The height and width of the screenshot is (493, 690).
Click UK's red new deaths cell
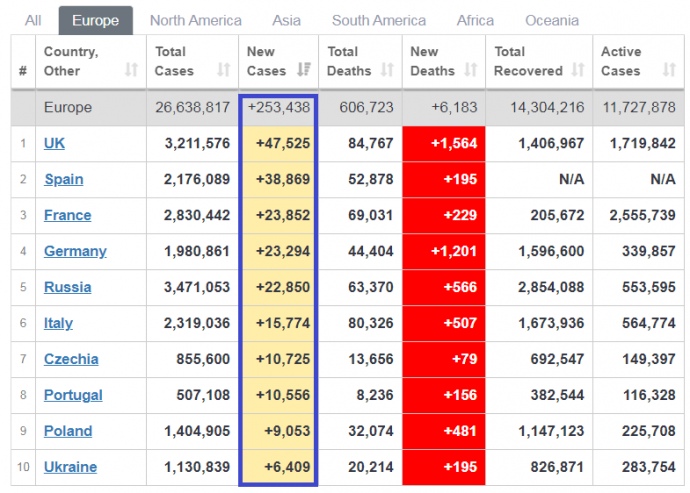(443, 143)
